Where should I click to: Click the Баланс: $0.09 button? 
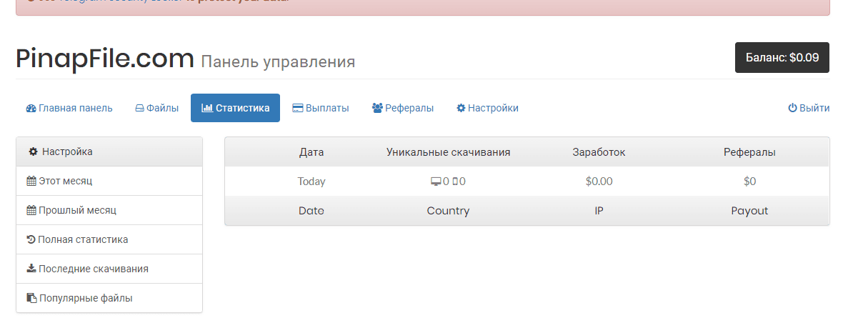click(782, 57)
